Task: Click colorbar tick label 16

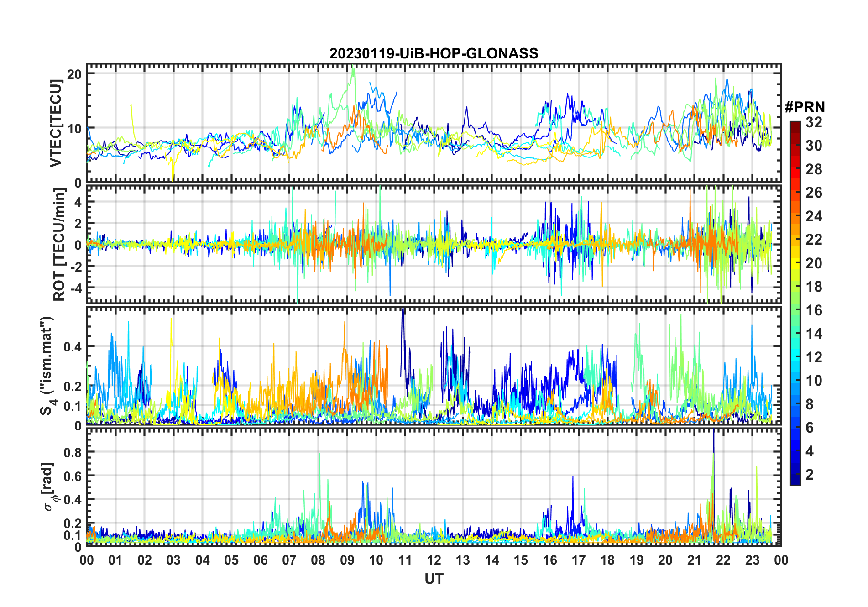Action: [814, 310]
